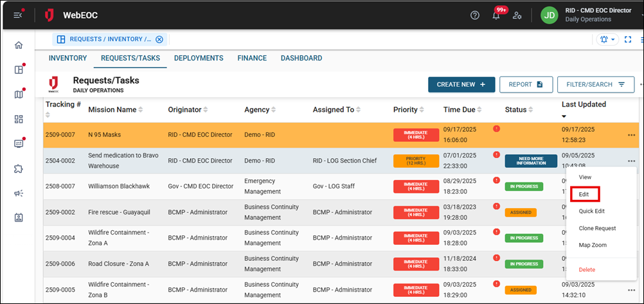Select Edit in the context menu
Viewport: 644px width, 304px height.
[x=584, y=194]
